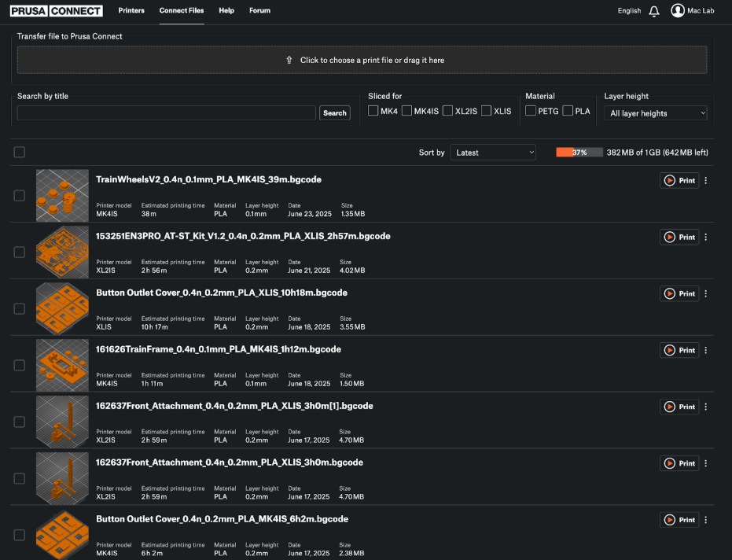Click the Search by title field
The image size is (732, 560).
coord(166,113)
